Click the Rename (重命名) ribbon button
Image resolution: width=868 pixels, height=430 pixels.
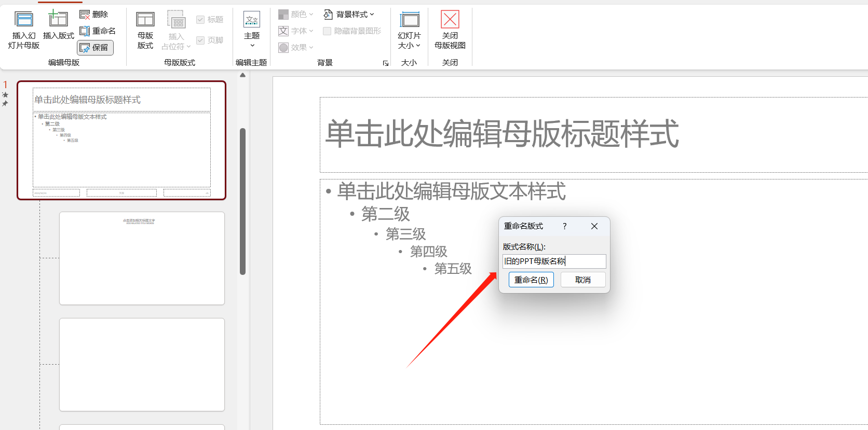point(98,31)
